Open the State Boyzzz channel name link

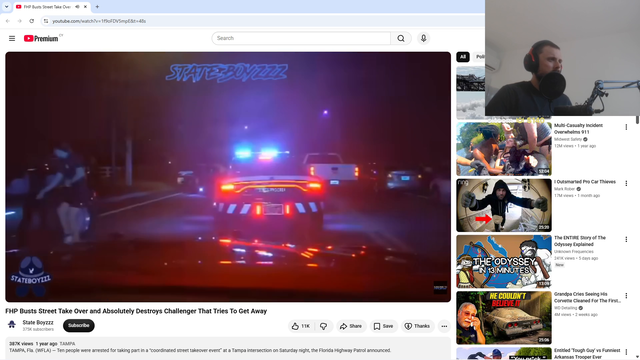38,322
